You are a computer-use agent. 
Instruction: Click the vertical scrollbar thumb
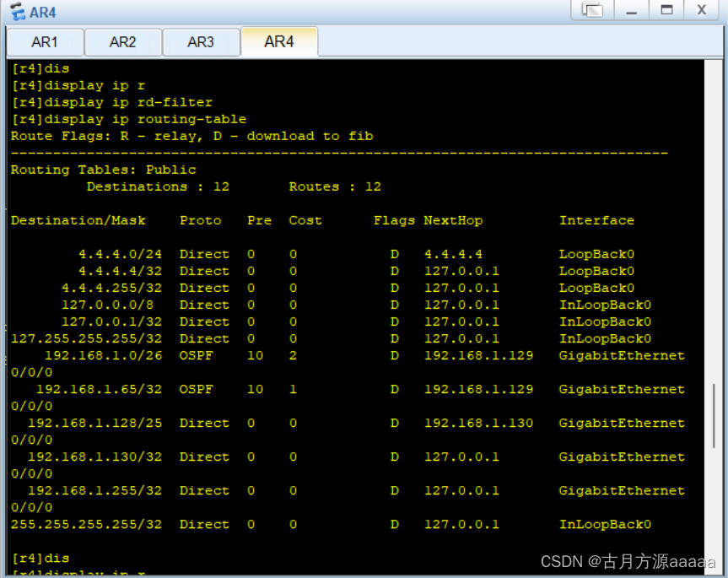[x=714, y=416]
